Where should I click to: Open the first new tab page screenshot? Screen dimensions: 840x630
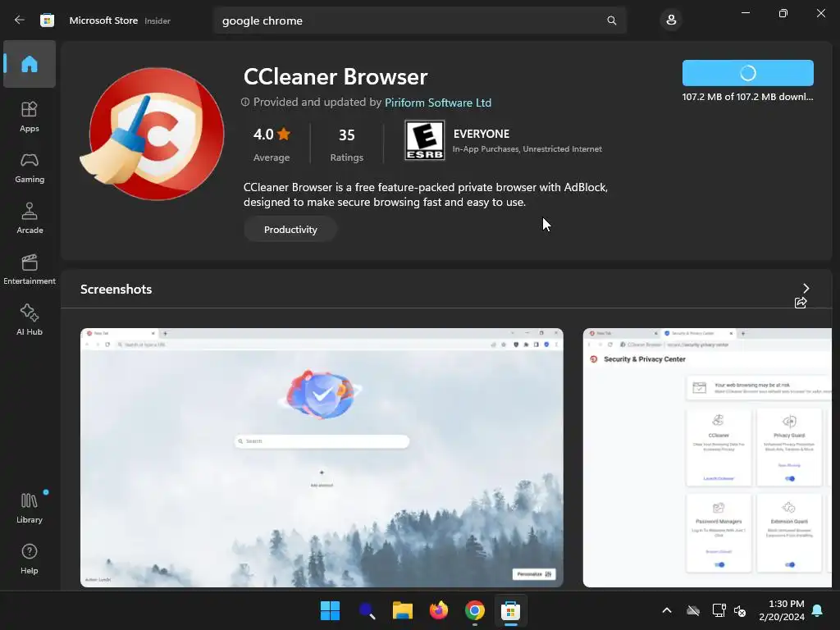coord(322,458)
